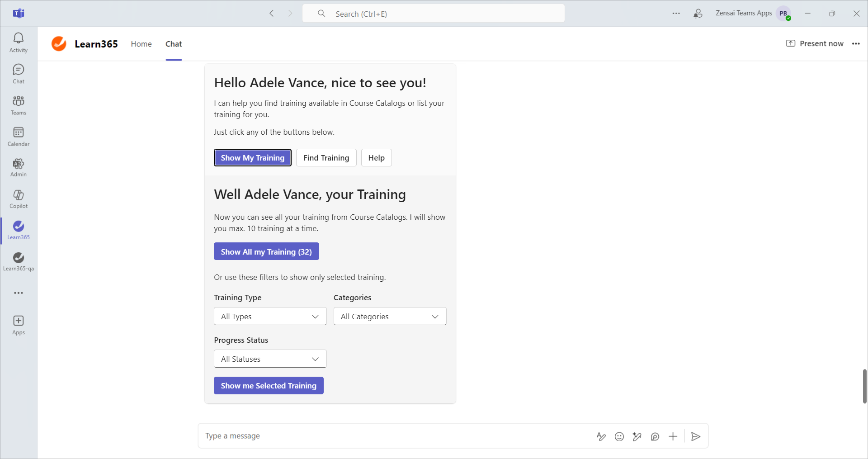Click Show All my Training (32)
Image resolution: width=868 pixels, height=459 pixels.
[x=266, y=252]
